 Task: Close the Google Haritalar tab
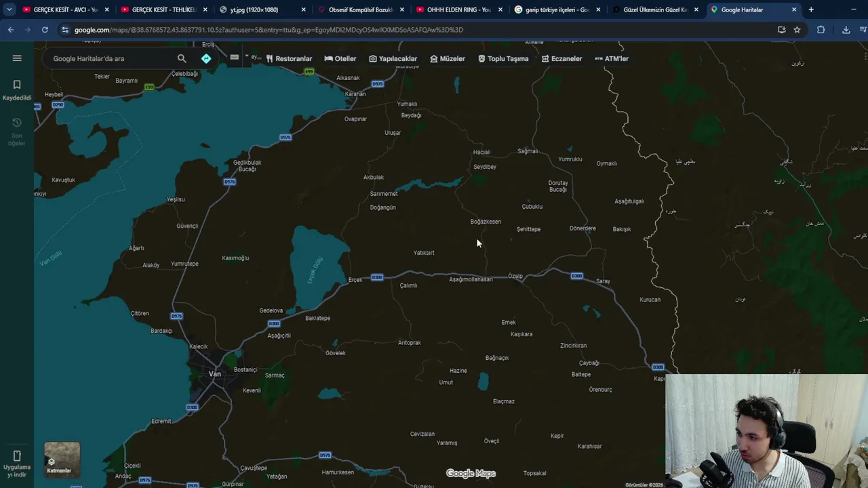(794, 9)
